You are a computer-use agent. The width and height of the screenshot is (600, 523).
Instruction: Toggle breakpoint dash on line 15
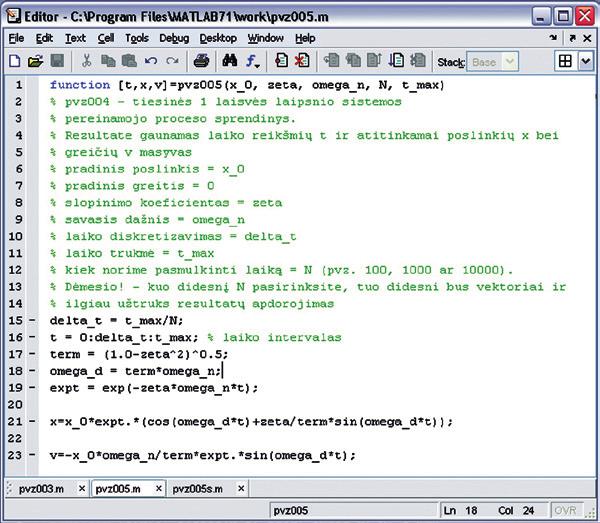pos(32,320)
